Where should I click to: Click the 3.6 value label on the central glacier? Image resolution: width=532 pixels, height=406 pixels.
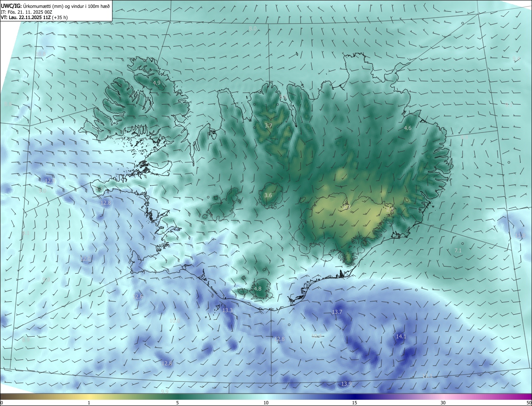tap(268, 195)
